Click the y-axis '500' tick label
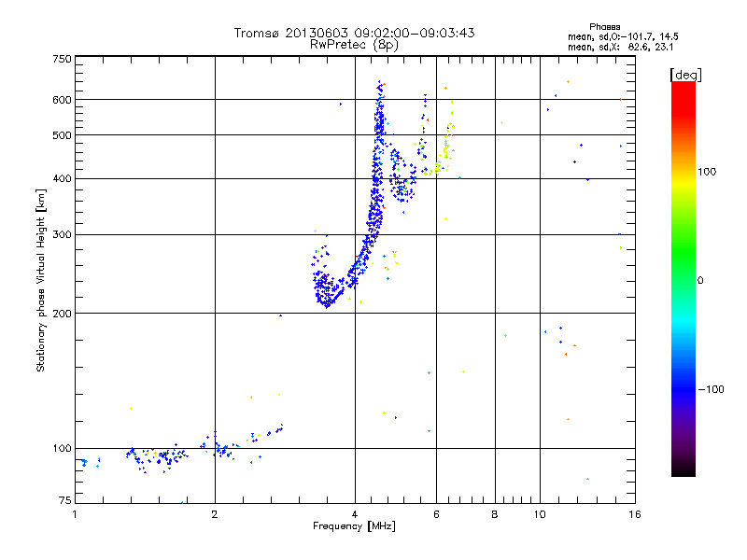 [62, 135]
